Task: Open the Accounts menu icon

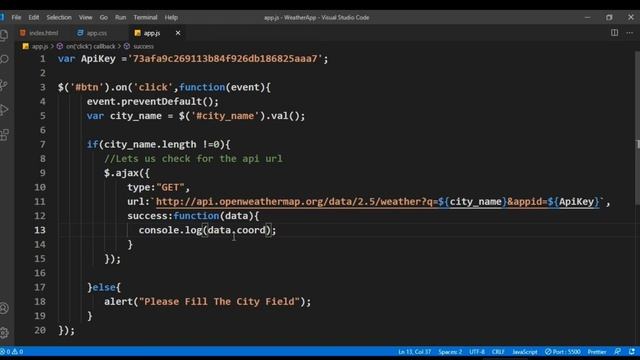Action: coord(4,308)
